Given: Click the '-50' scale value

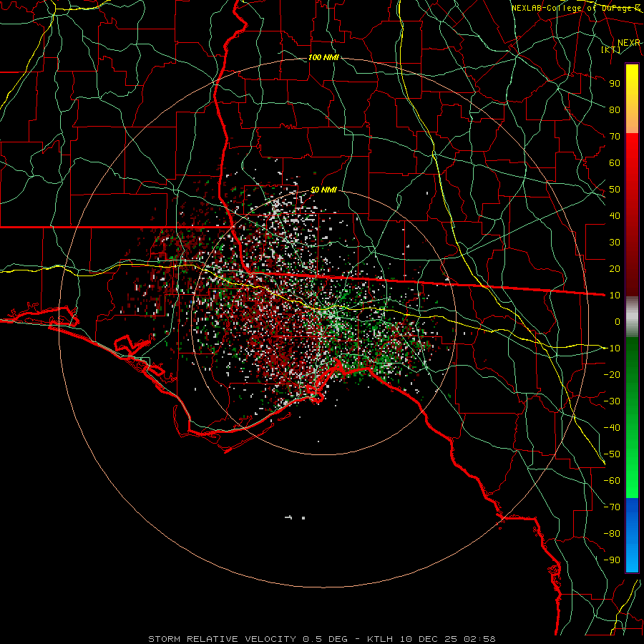Looking at the screenshot, I should click(612, 454).
